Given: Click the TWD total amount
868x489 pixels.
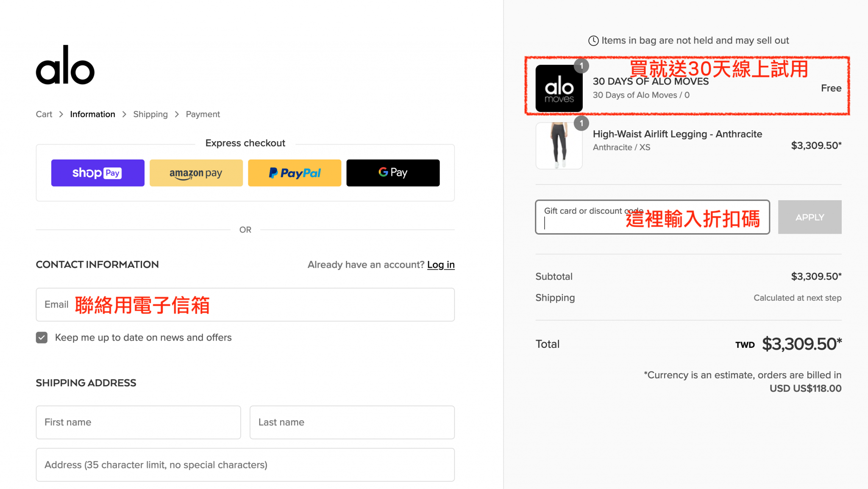Looking at the screenshot, I should pos(801,344).
